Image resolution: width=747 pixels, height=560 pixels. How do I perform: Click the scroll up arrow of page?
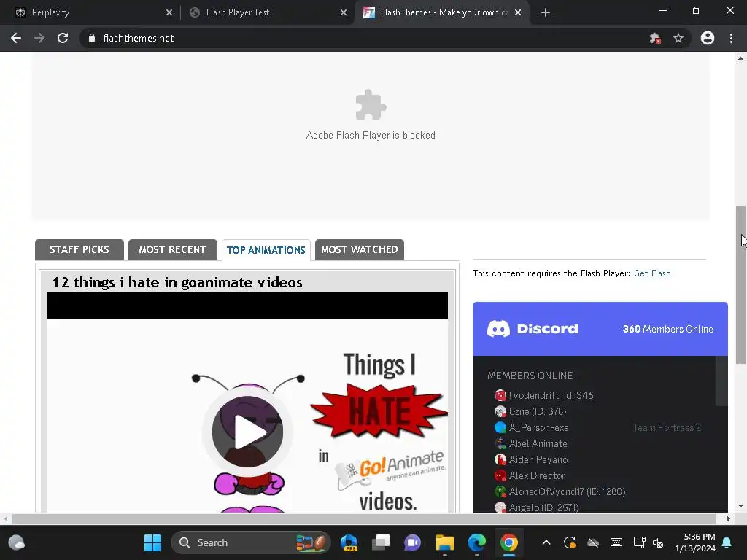(740, 58)
